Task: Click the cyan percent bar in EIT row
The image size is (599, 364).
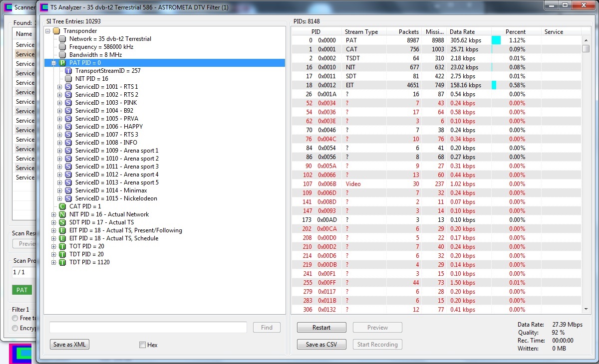Action: click(494, 85)
